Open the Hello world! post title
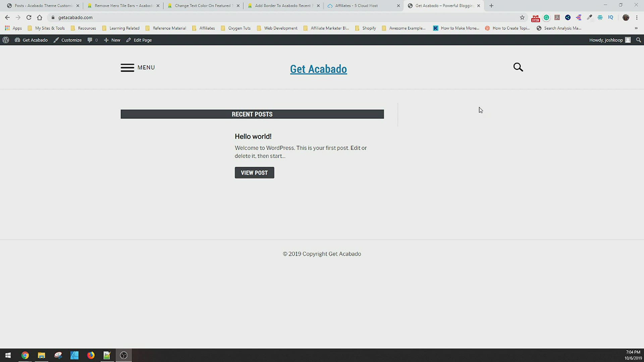 253,136
